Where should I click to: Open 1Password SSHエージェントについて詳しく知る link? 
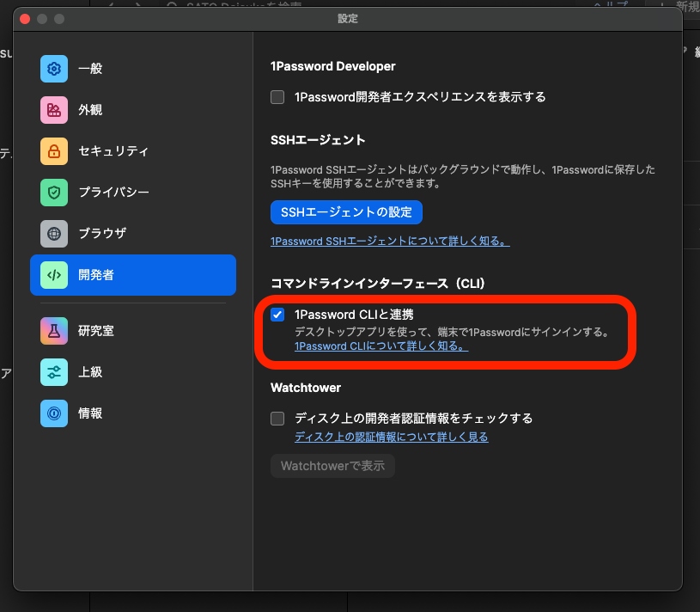tap(390, 242)
